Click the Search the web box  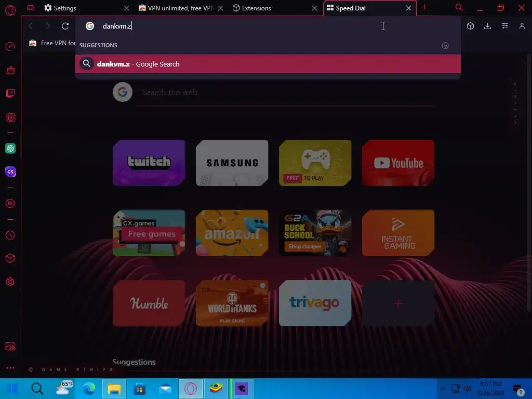285,92
